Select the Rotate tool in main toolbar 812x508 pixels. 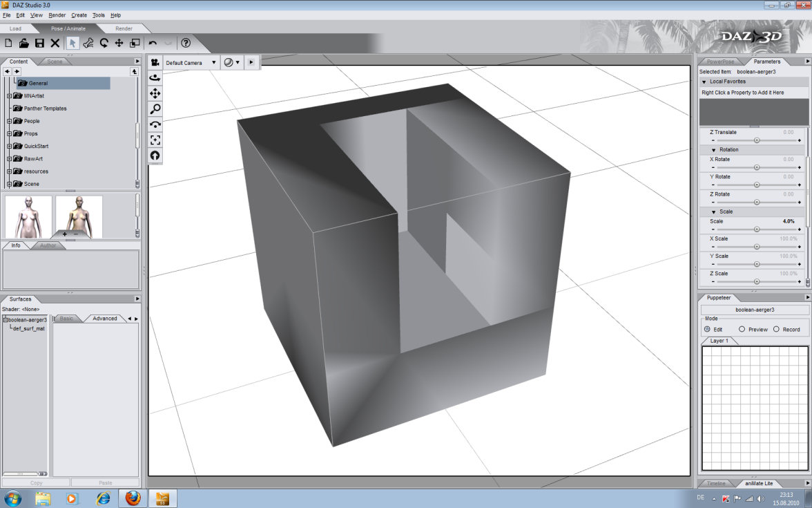tap(104, 43)
